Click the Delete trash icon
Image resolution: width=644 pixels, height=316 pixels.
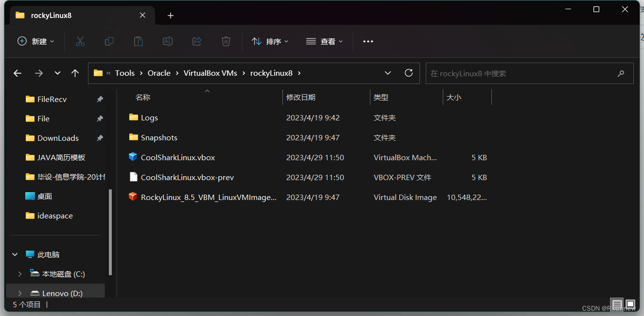point(226,41)
